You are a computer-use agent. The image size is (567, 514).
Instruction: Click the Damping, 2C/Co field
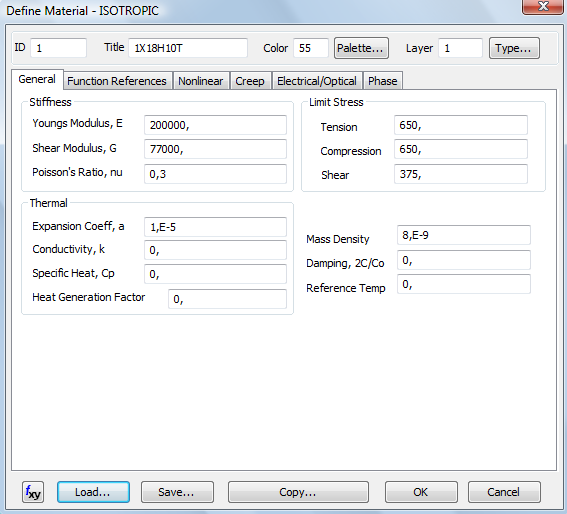pos(464,260)
